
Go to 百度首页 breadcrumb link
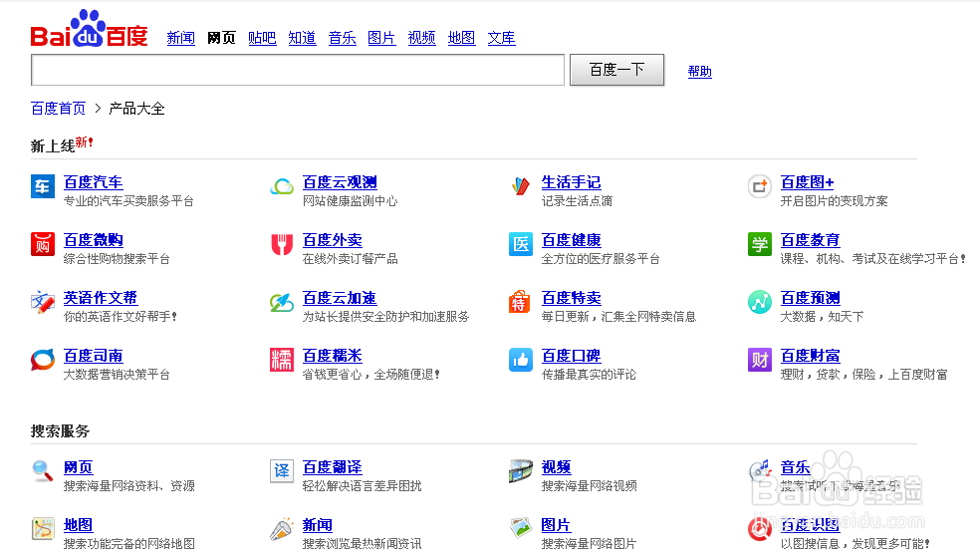click(x=58, y=109)
